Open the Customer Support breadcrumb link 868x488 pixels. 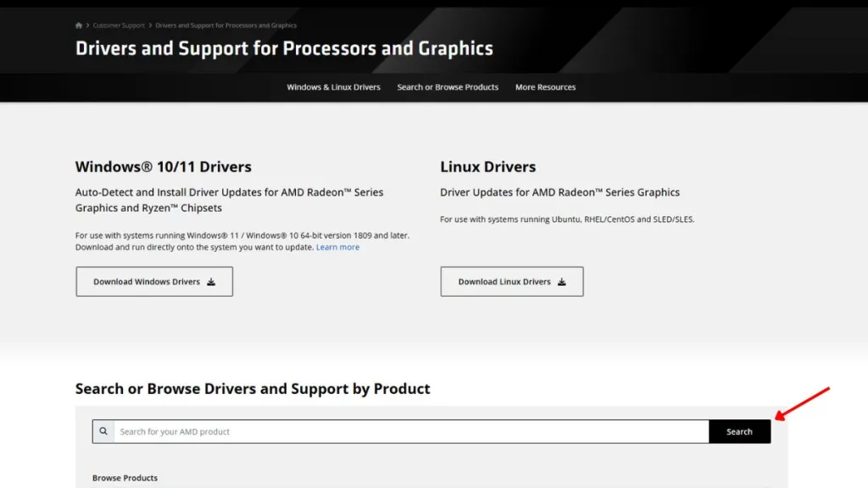click(x=119, y=25)
